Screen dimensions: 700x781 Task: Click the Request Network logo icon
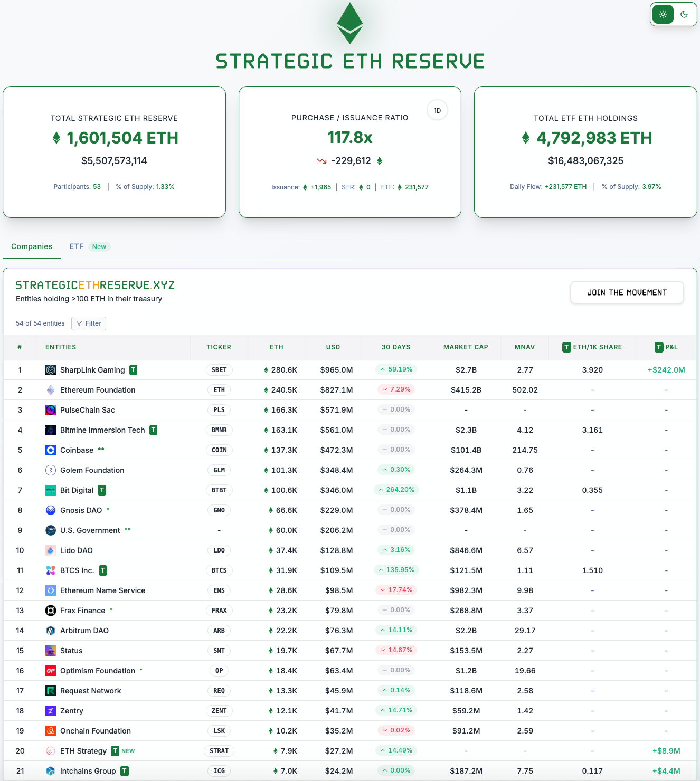pyautogui.click(x=51, y=691)
